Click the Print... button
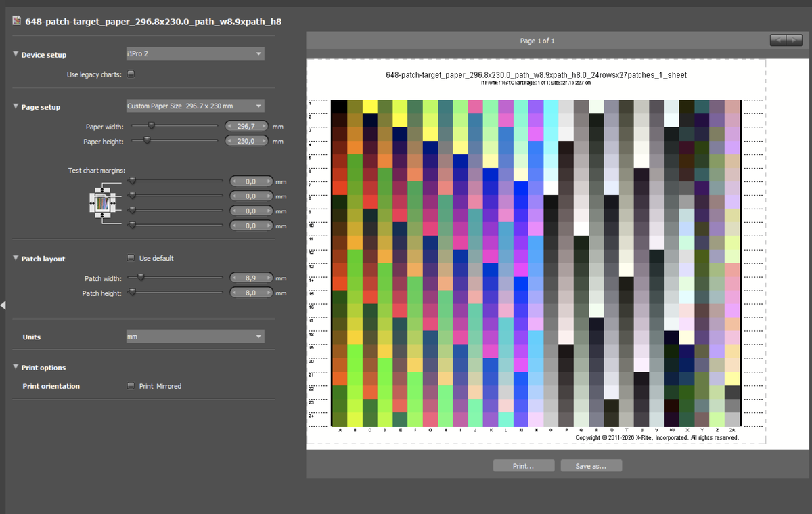The width and height of the screenshot is (812, 514). coord(524,466)
